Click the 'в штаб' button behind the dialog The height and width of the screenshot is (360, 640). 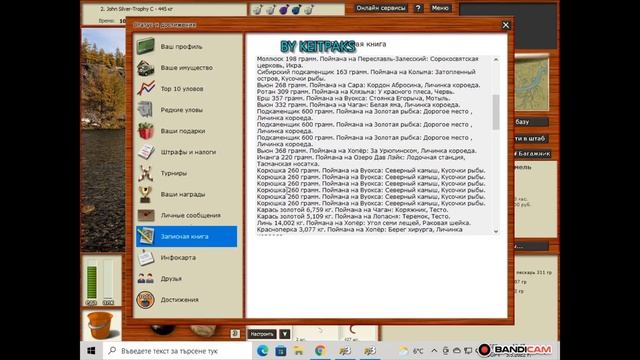[x=530, y=138]
